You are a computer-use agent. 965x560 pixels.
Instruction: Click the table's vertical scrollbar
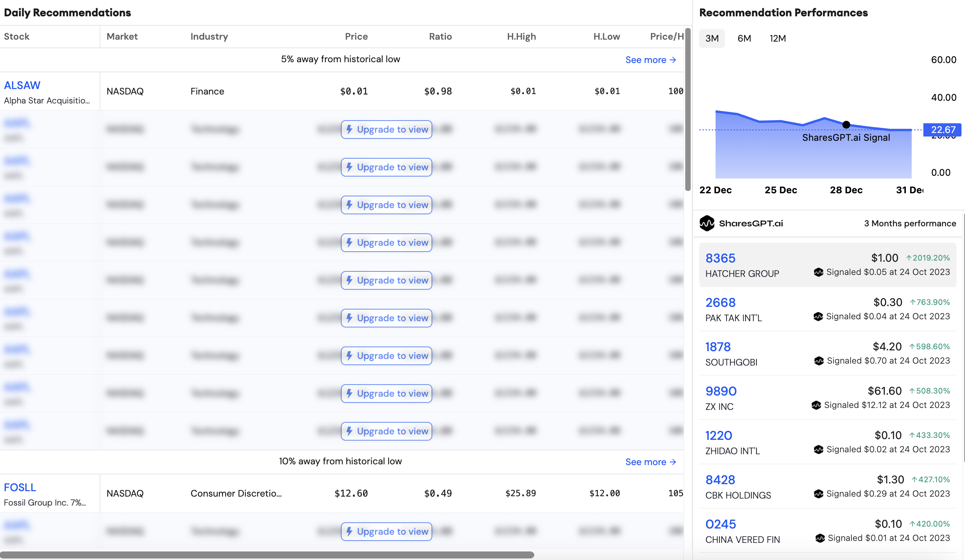click(688, 109)
